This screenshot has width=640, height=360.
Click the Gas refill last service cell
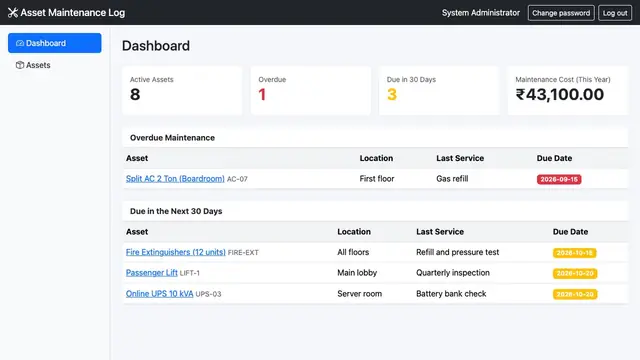point(452,179)
